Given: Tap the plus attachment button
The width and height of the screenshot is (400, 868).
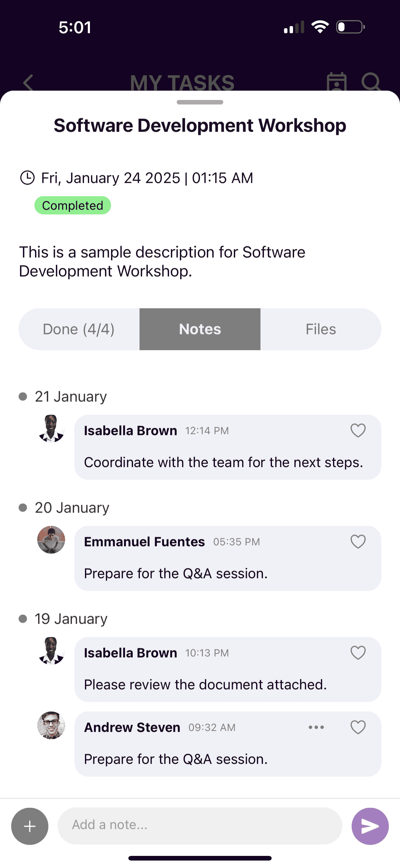Looking at the screenshot, I should 30,826.
